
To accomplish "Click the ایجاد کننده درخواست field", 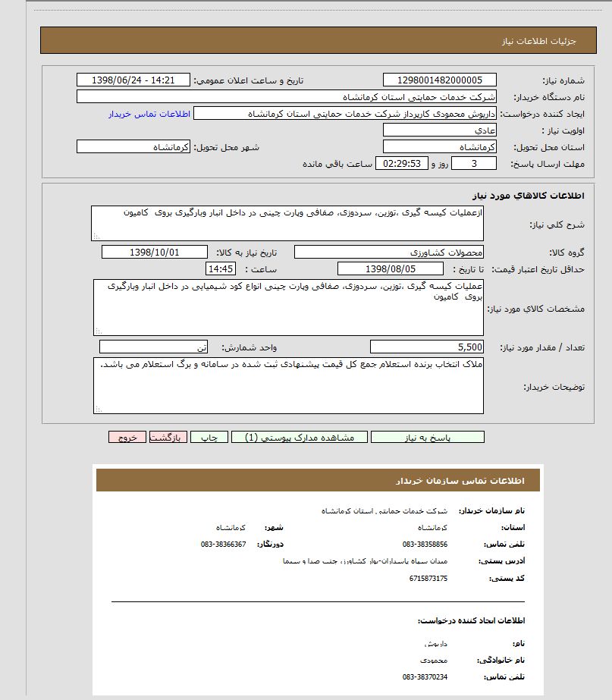I will (346, 114).
